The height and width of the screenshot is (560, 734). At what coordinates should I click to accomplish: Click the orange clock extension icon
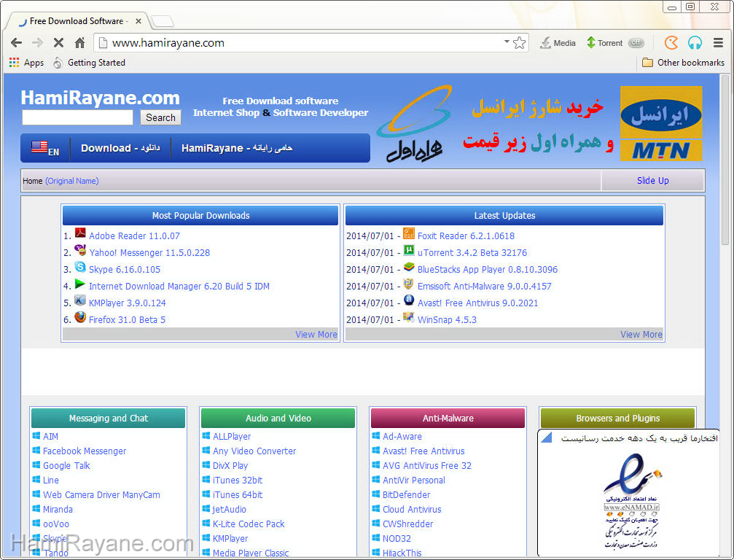point(671,42)
